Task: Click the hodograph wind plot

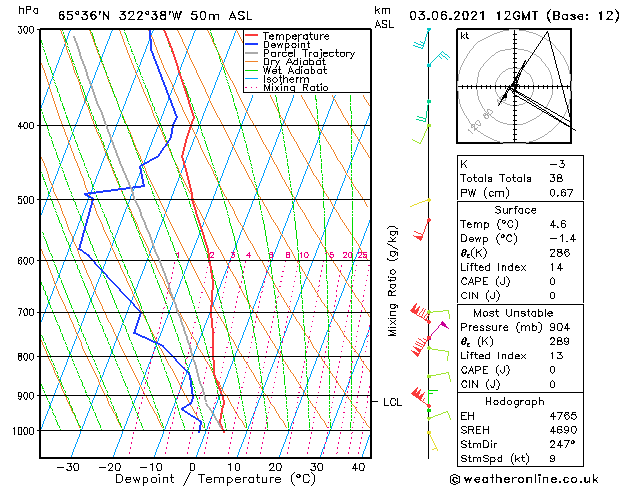Action: pos(514,86)
